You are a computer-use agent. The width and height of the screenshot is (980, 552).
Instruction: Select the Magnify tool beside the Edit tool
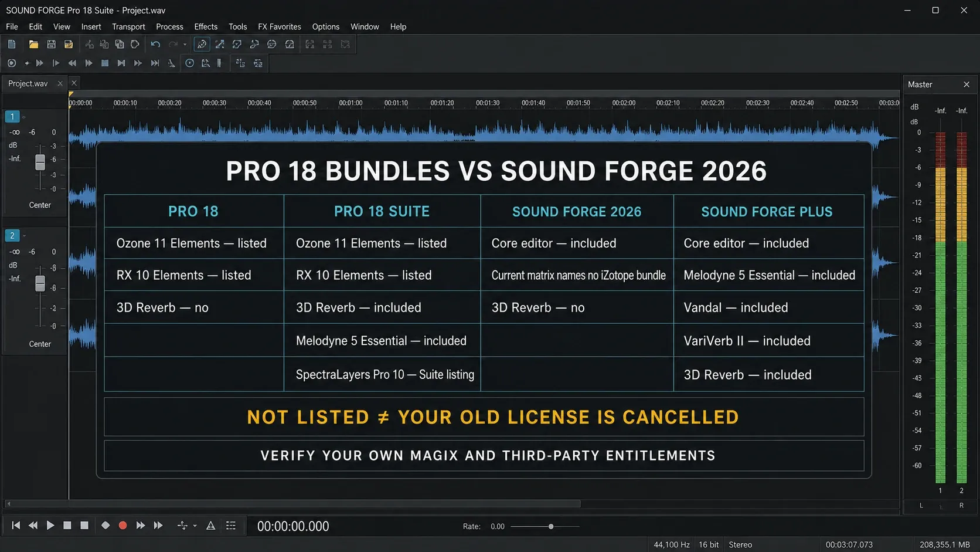(220, 45)
